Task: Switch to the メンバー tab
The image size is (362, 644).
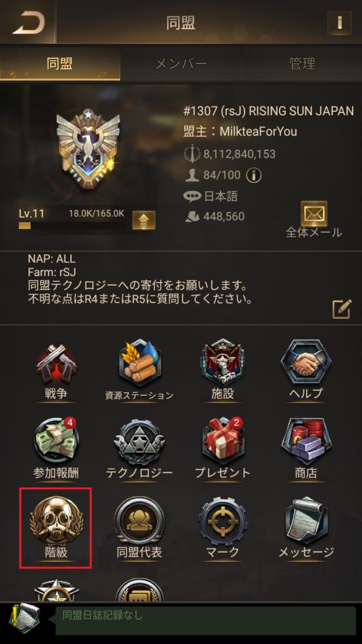Action: (x=180, y=64)
